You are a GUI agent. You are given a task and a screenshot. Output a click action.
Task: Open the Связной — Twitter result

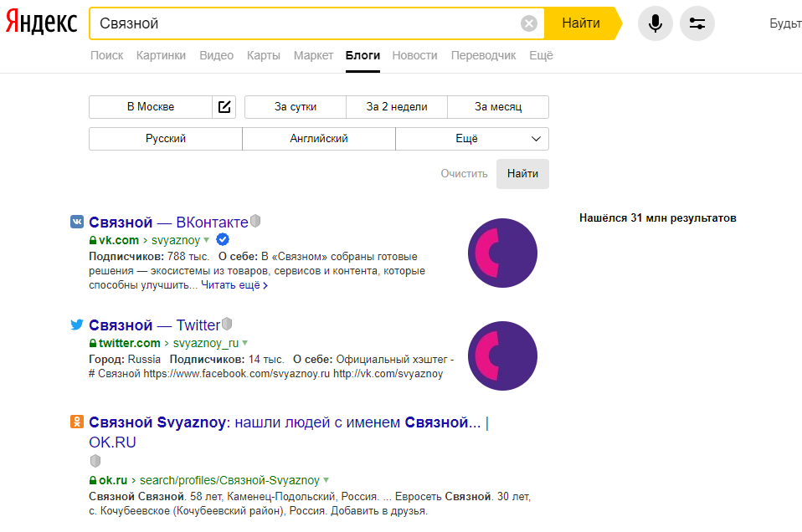pos(155,325)
